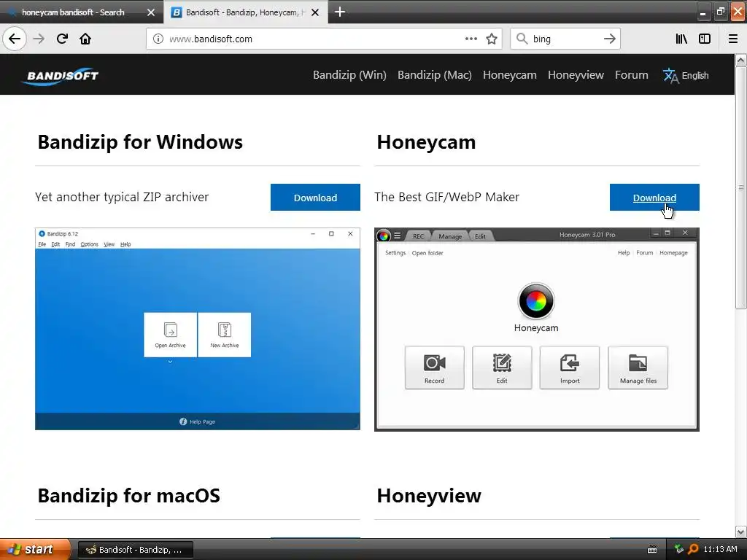Go back to the previous page
The image size is (747, 560).
(15, 39)
